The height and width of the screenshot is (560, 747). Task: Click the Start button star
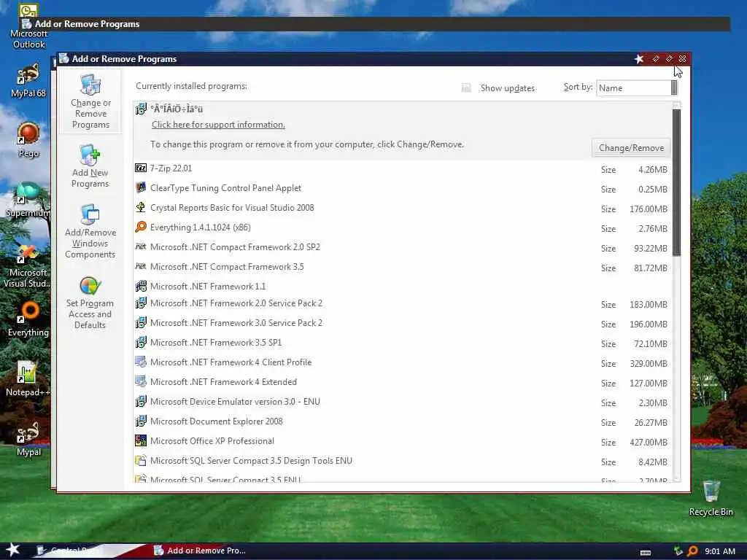[12, 550]
